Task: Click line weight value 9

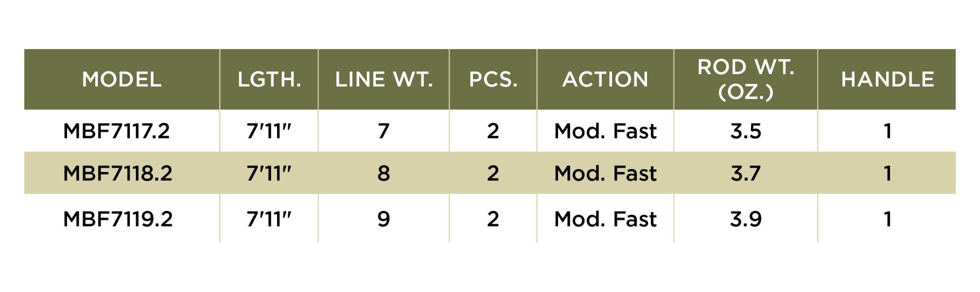Action: (x=384, y=219)
